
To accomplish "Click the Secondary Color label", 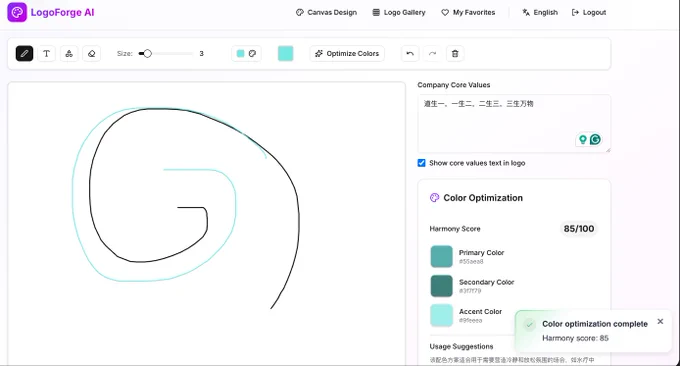I will coord(487,282).
